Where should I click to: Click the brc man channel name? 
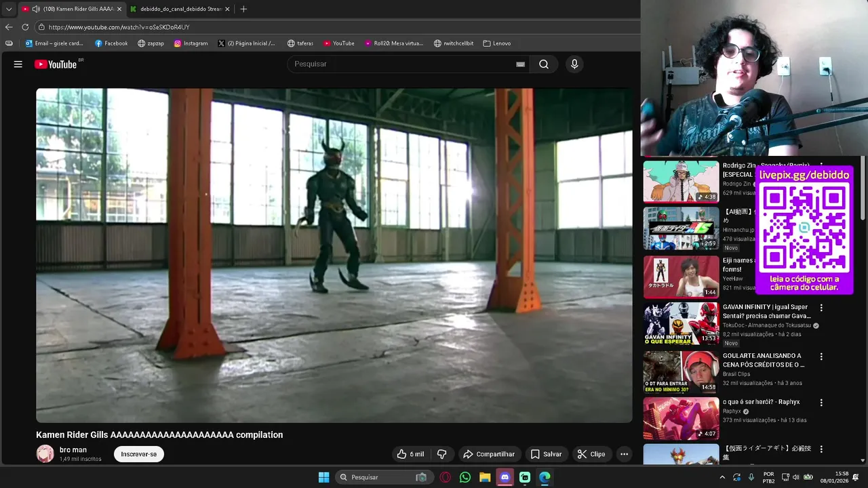click(73, 450)
